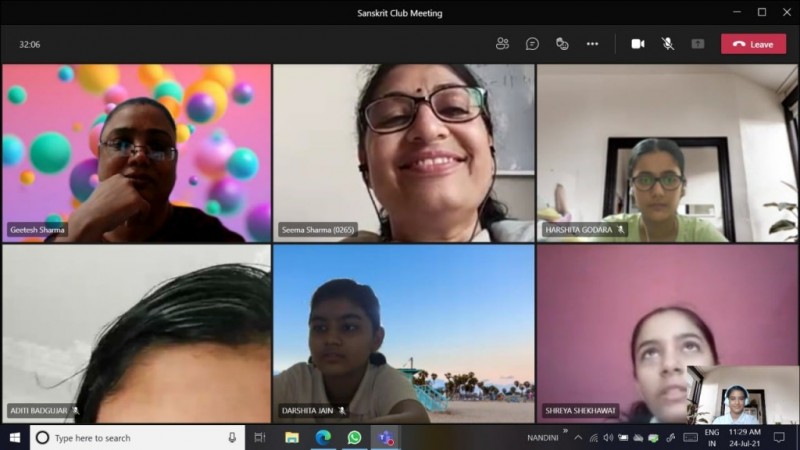Click the muted mic icon beside Darshita Jain

click(x=342, y=410)
